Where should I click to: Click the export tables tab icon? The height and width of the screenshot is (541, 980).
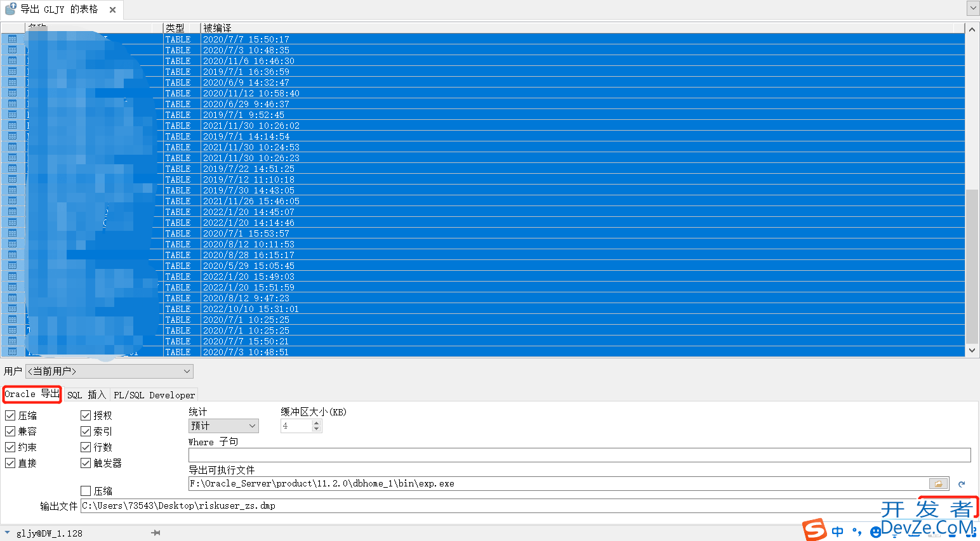pyautogui.click(x=10, y=9)
